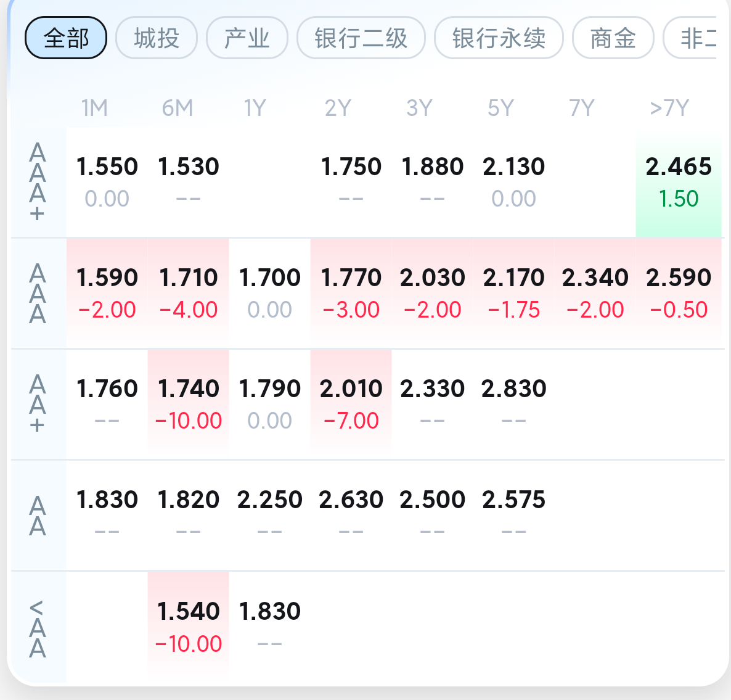The height and width of the screenshot is (700, 731).
Task: Click the 3Y maturity column header
Action: point(420,109)
